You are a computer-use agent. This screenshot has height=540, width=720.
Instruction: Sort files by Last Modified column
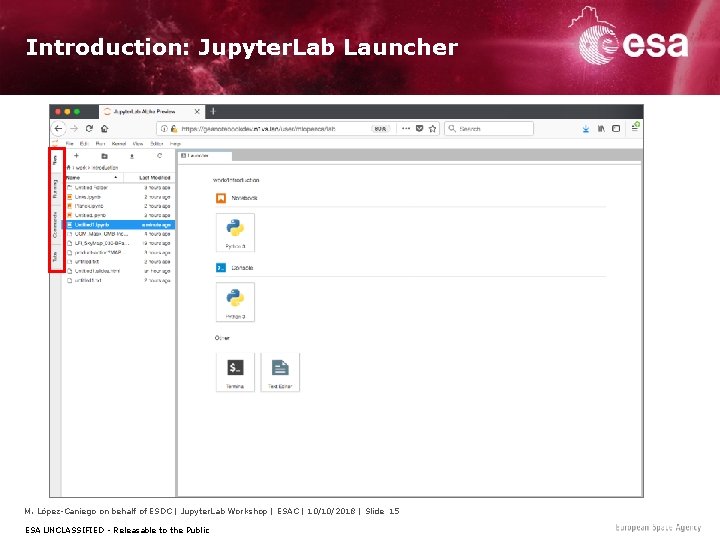coord(147,178)
